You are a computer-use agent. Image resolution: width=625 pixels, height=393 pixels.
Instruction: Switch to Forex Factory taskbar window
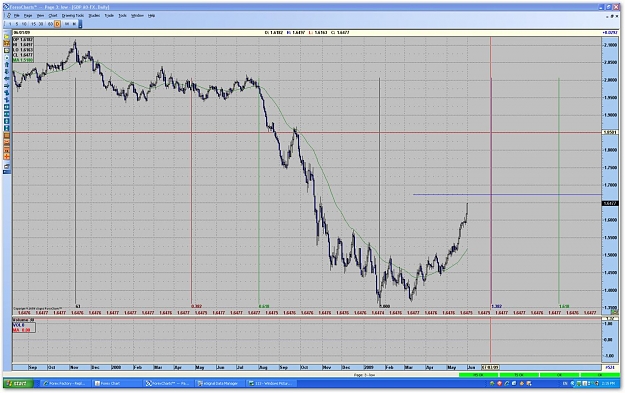[x=65, y=383]
